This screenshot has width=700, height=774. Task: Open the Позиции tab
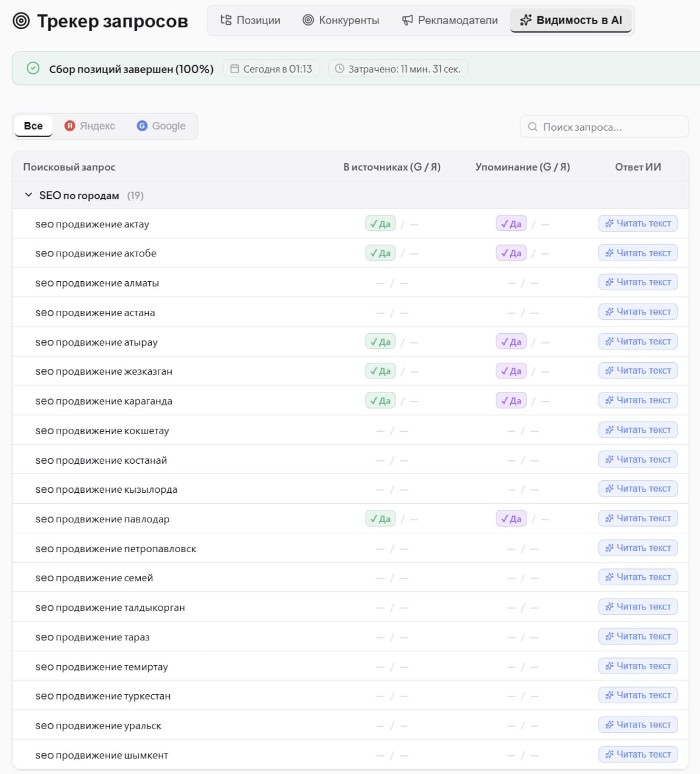point(250,20)
